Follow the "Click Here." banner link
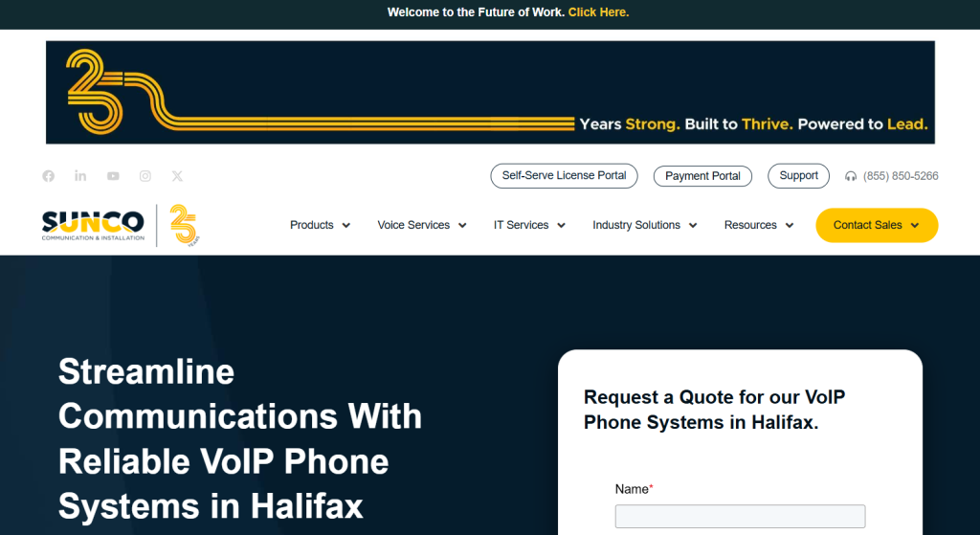This screenshot has width=980, height=535. tap(599, 12)
